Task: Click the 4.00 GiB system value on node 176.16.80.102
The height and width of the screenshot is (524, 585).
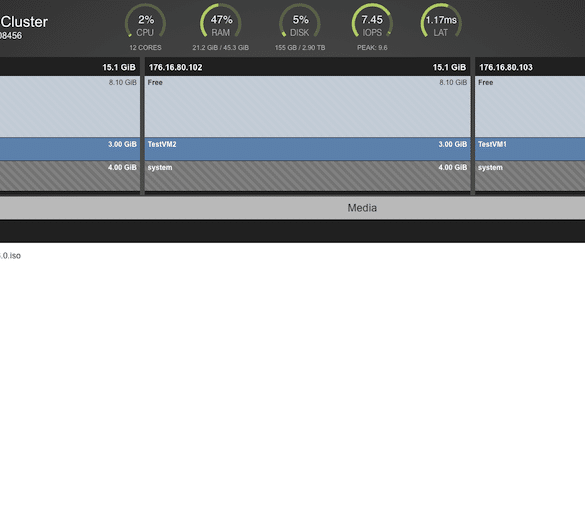Action: coord(453,168)
